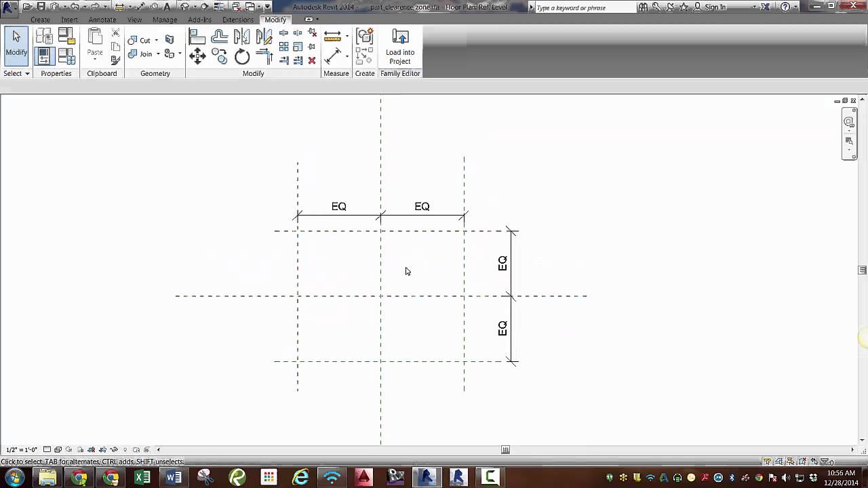The height and width of the screenshot is (488, 868).
Task: Toggle the Detail Level icon in view control bar
Action: (x=47, y=449)
